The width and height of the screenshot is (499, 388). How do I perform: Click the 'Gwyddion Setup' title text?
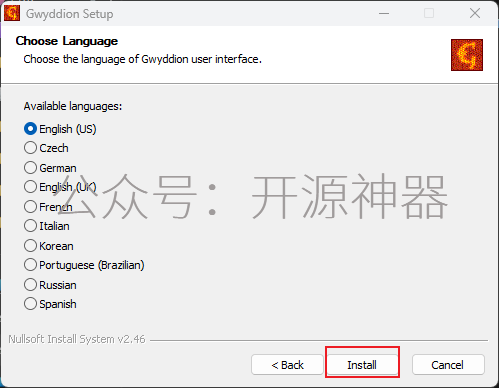pyautogui.click(x=70, y=14)
